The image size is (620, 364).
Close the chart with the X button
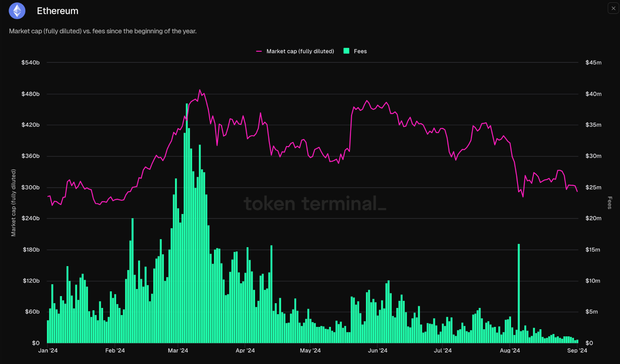pyautogui.click(x=613, y=8)
